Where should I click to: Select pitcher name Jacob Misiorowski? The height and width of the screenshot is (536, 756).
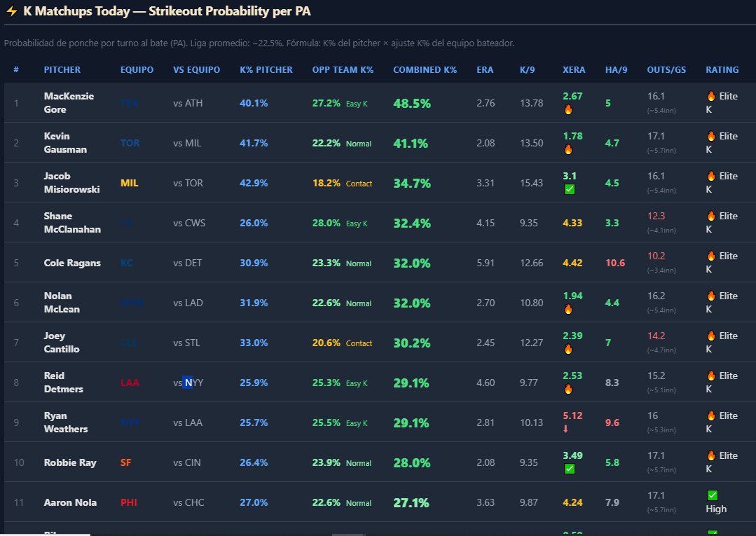pyautogui.click(x=72, y=183)
